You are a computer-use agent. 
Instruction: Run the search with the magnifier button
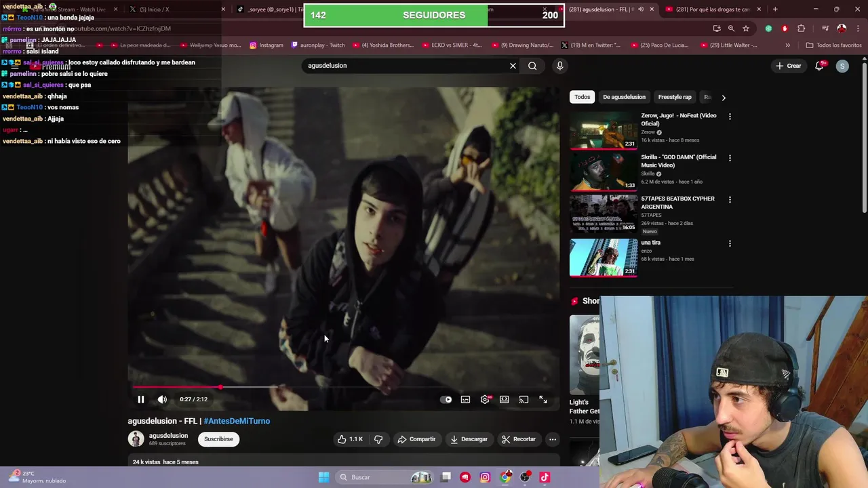click(532, 66)
